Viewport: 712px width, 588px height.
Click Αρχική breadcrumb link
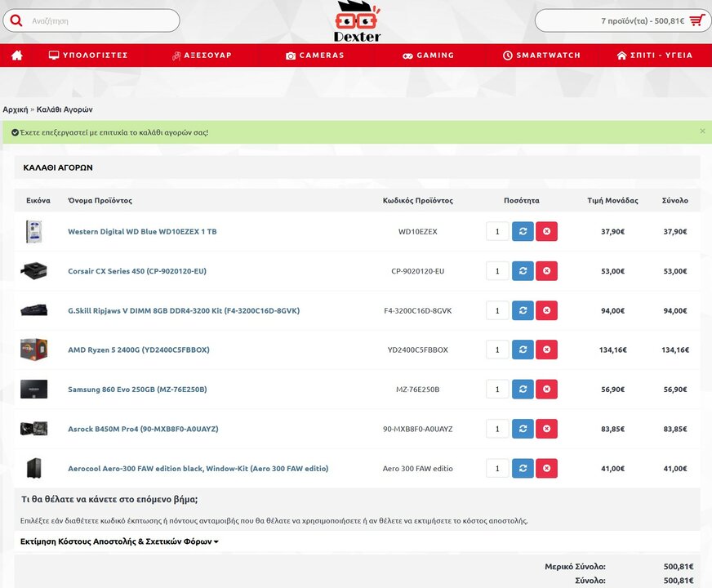point(16,109)
